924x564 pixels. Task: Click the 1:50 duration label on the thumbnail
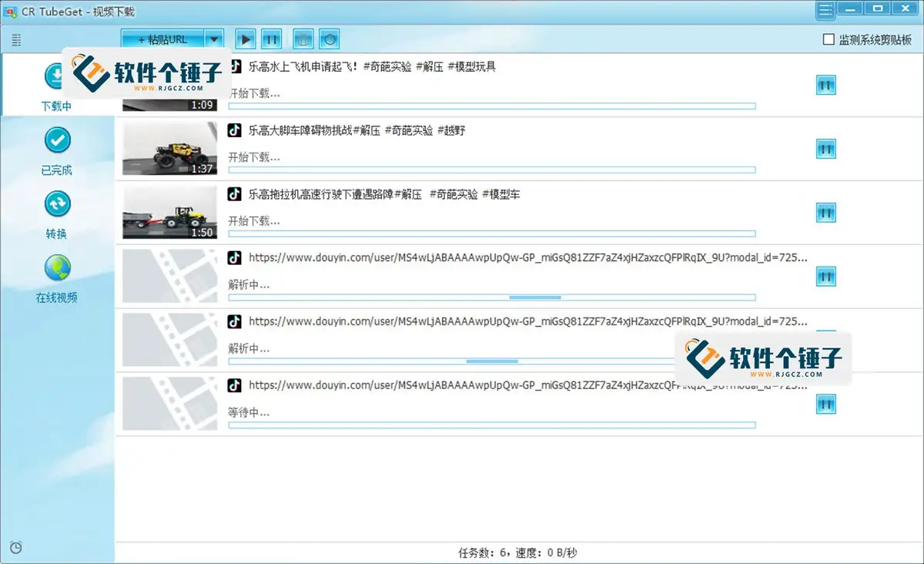[x=203, y=233]
